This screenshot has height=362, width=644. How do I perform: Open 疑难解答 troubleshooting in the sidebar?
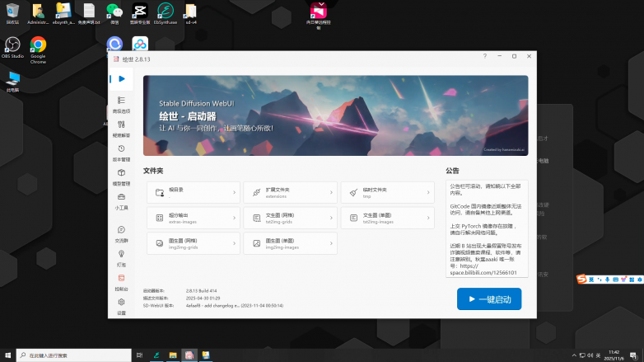coord(121,128)
